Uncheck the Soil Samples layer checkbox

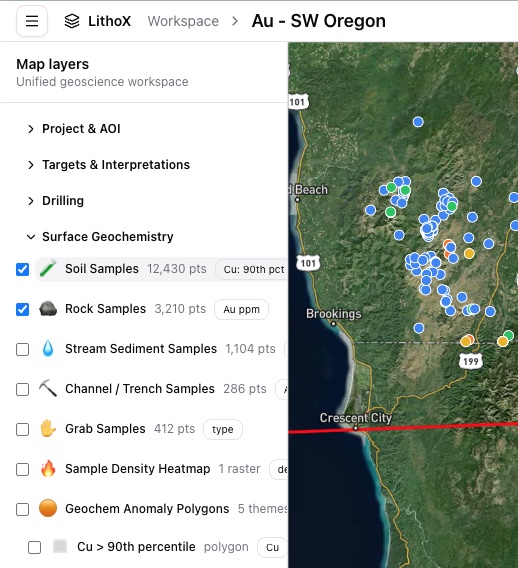click(x=22, y=269)
